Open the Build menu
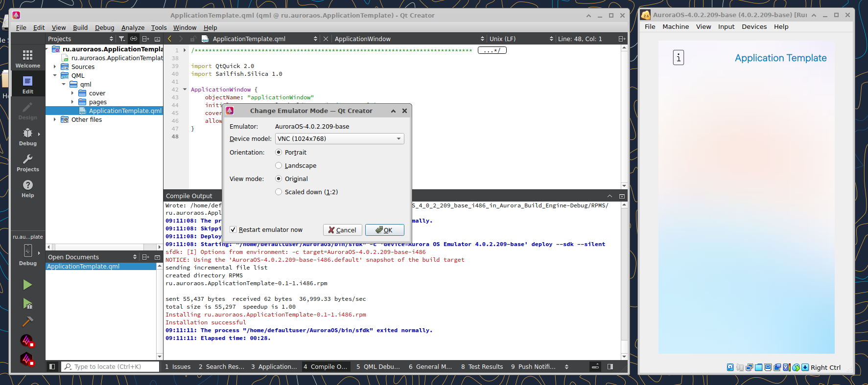 click(80, 27)
